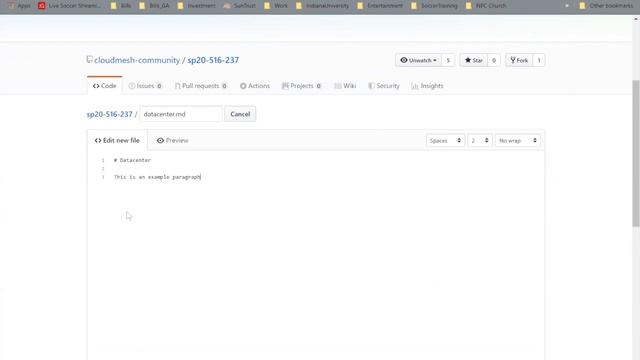
Task: Open cloudmesh-community organization link
Action: click(x=137, y=60)
